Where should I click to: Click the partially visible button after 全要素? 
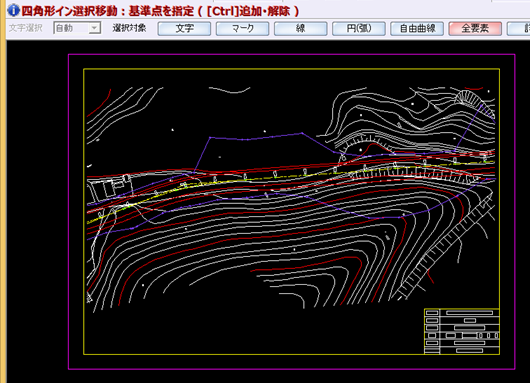pos(519,28)
